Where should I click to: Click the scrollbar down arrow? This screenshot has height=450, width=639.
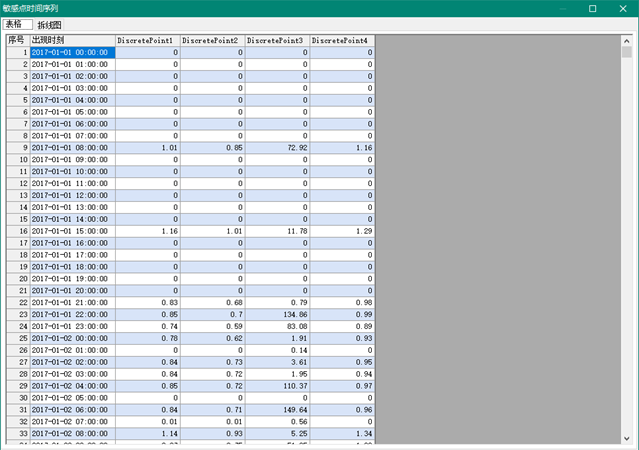point(627,438)
